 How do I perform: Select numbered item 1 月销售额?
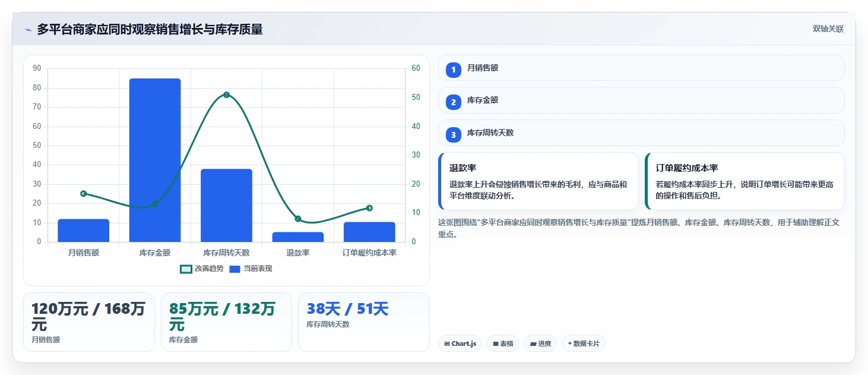[641, 68]
